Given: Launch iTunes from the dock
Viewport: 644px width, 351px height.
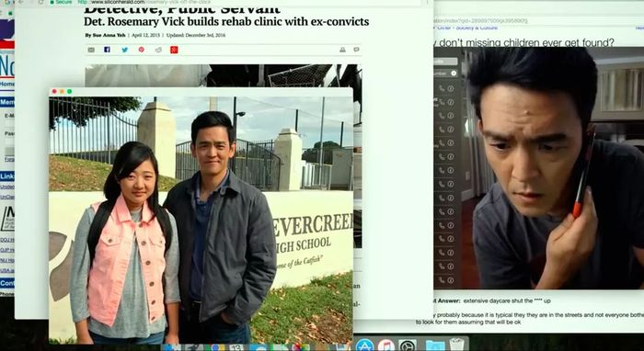Looking at the screenshot, I should pos(386,345).
